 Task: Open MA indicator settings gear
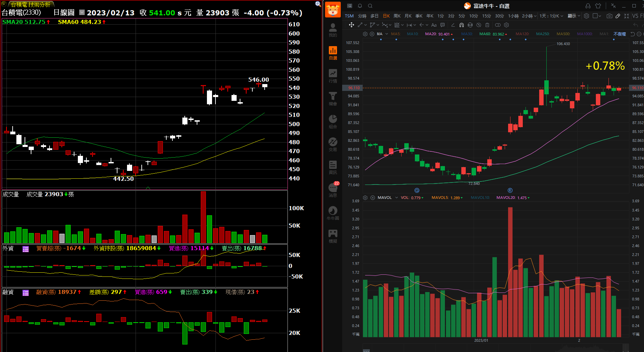point(365,34)
